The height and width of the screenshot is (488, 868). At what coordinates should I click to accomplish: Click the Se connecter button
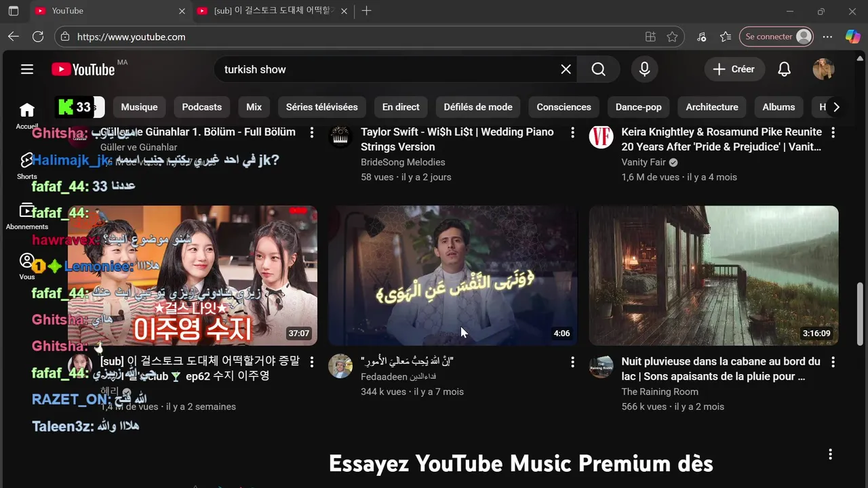click(x=776, y=37)
